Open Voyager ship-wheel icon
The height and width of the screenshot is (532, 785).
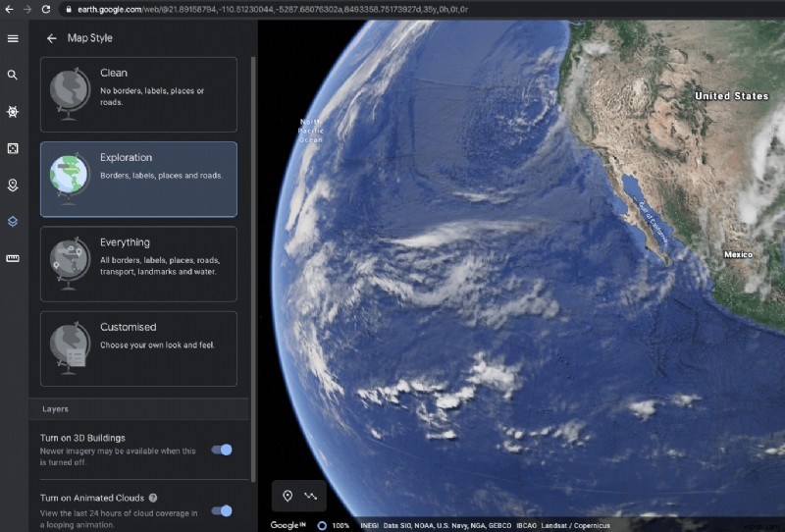coord(13,112)
